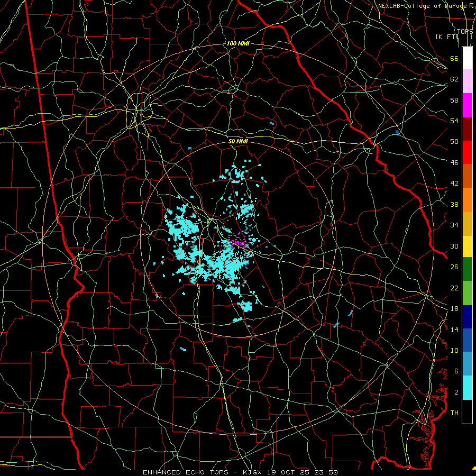Click the legend value "14"

454,329
